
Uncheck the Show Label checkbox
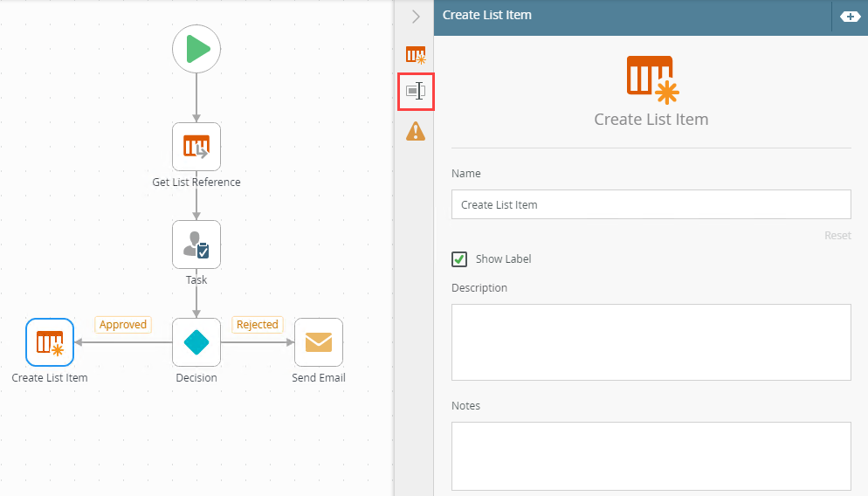[x=459, y=259]
